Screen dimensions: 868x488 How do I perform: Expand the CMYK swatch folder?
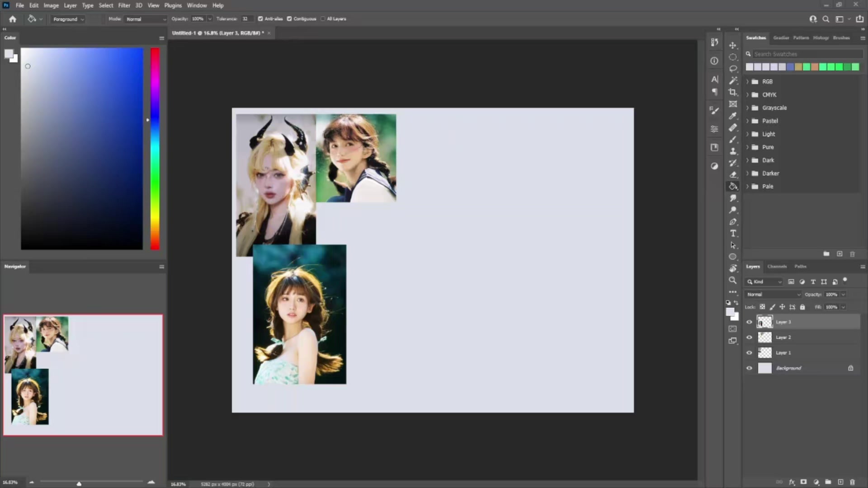coord(748,95)
